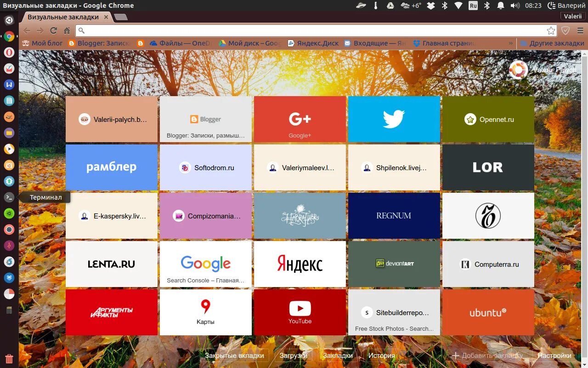Open the ubuntu tile

coord(488,312)
